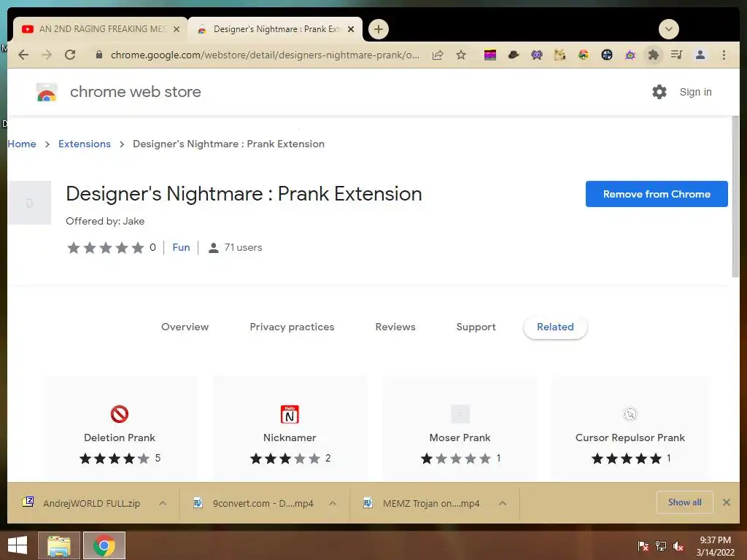Click the doge dog extension icon

(560, 55)
